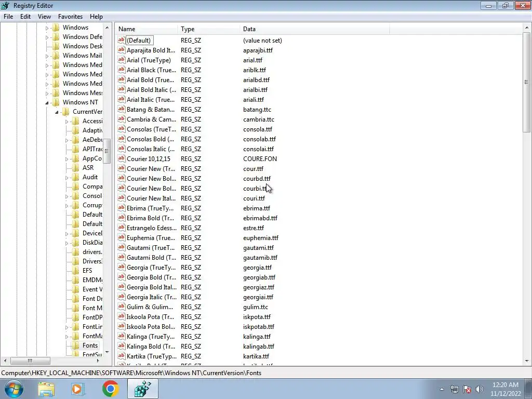Click the Euphemia string value icon
This screenshot has height=399, width=532.
point(121,237)
